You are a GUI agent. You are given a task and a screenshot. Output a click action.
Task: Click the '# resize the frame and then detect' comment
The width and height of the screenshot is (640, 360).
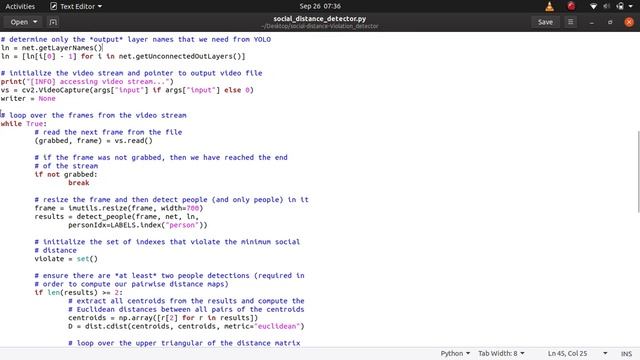click(x=172, y=200)
